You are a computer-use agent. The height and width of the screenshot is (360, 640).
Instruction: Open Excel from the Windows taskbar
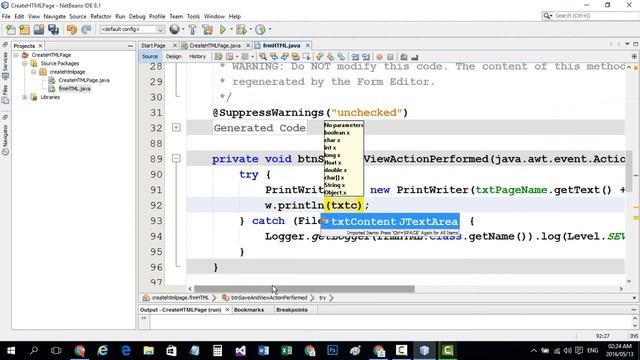click(x=287, y=351)
